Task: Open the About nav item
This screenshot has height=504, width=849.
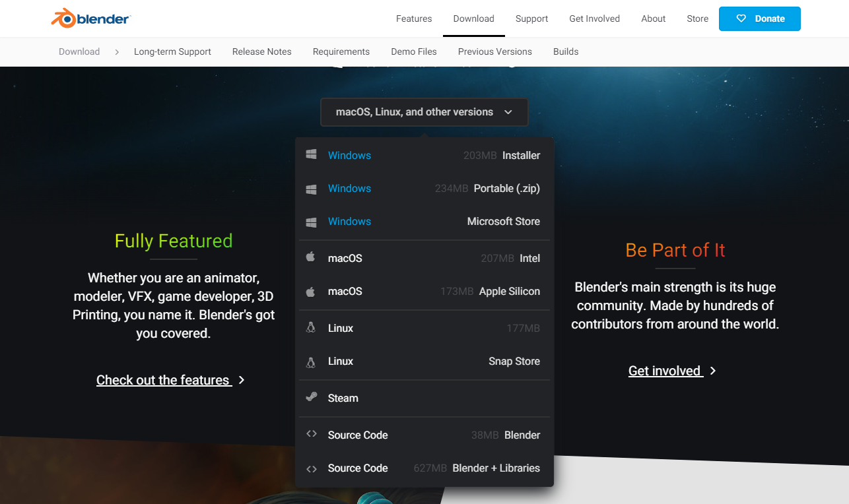Action: [x=654, y=18]
